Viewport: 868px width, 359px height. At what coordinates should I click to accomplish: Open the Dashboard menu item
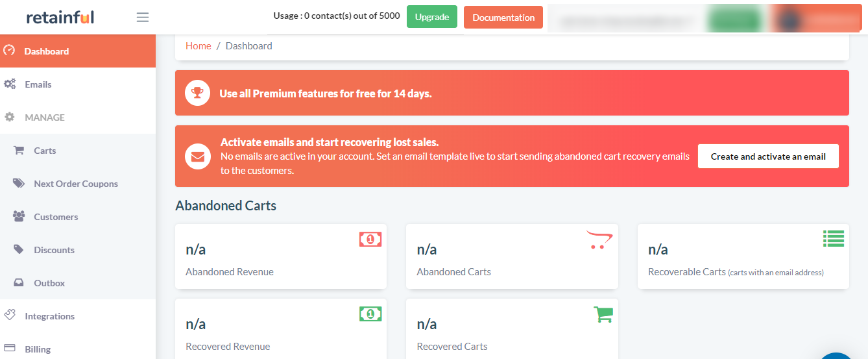(78, 51)
